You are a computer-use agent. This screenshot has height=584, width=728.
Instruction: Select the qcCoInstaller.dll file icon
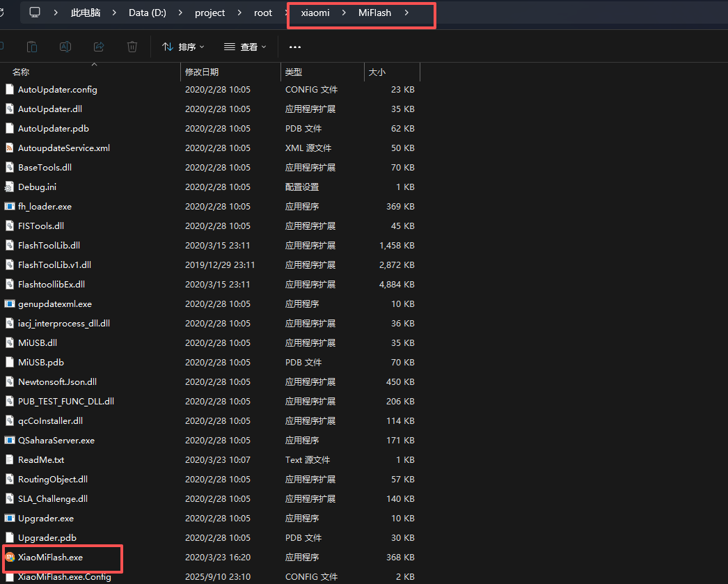pyautogui.click(x=9, y=421)
